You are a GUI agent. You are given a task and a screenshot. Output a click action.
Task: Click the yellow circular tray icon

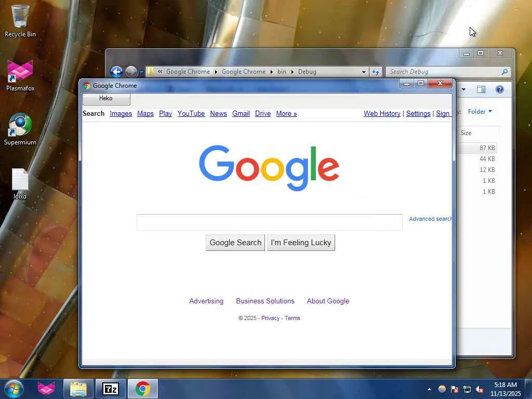[x=442, y=389]
